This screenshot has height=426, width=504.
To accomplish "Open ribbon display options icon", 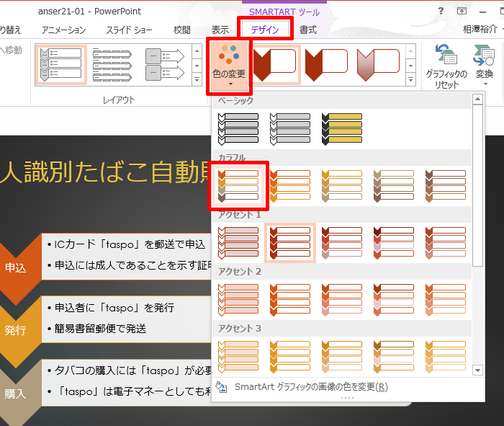I will (462, 12).
